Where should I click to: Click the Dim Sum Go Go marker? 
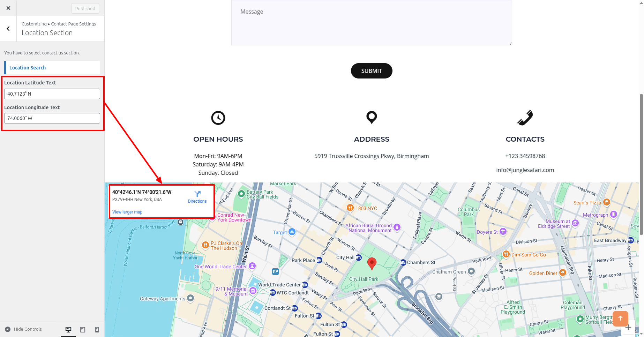(x=506, y=254)
